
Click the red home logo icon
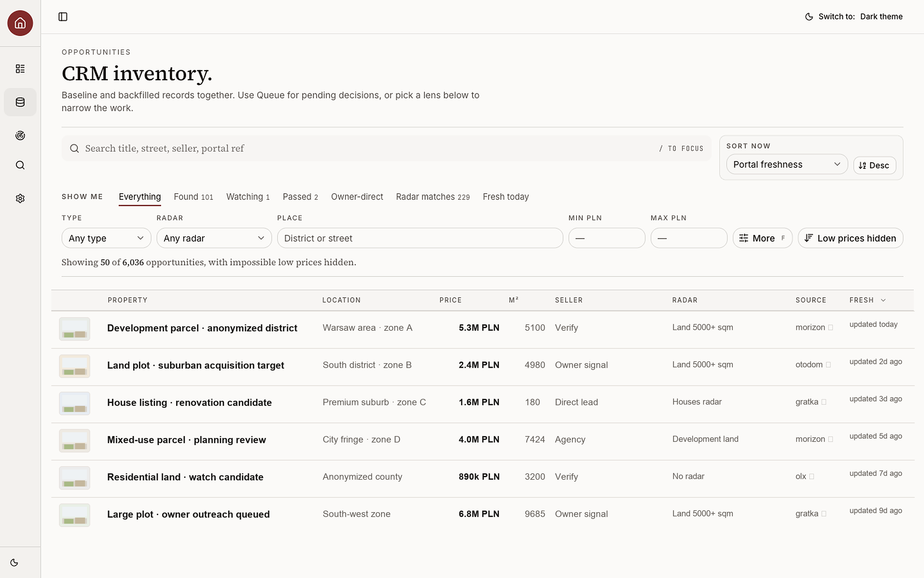click(x=20, y=23)
